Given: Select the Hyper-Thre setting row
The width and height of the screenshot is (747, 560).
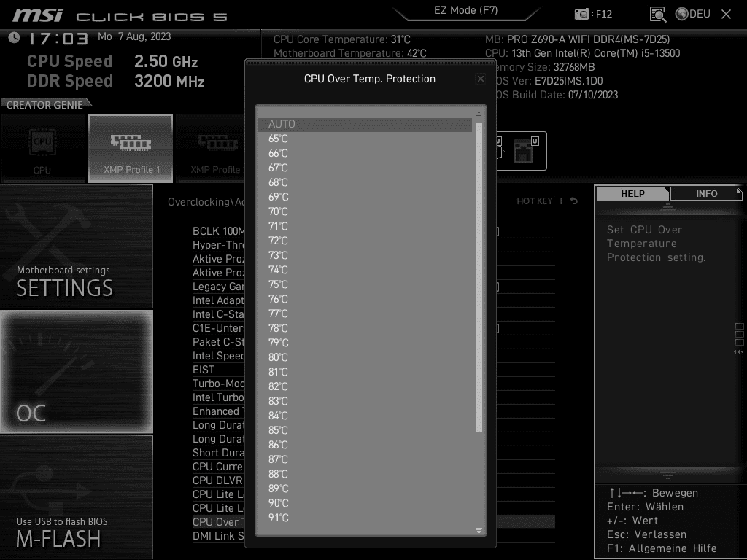Looking at the screenshot, I should pyautogui.click(x=218, y=245).
